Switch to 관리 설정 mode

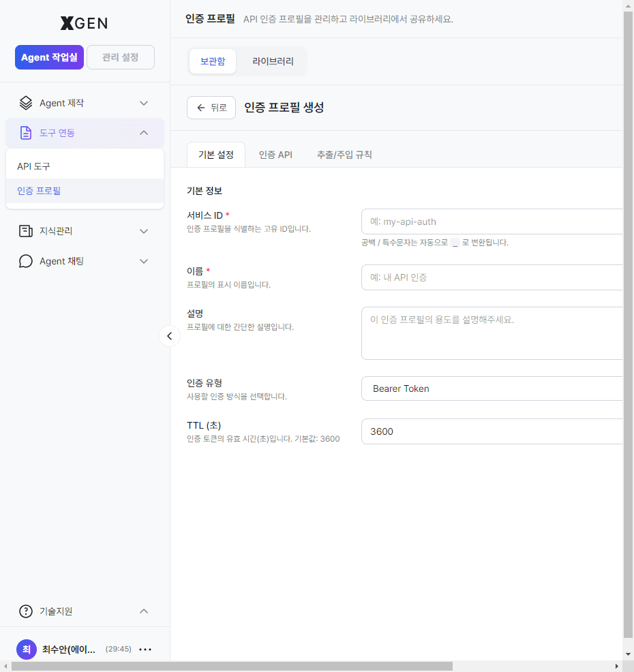(x=121, y=57)
